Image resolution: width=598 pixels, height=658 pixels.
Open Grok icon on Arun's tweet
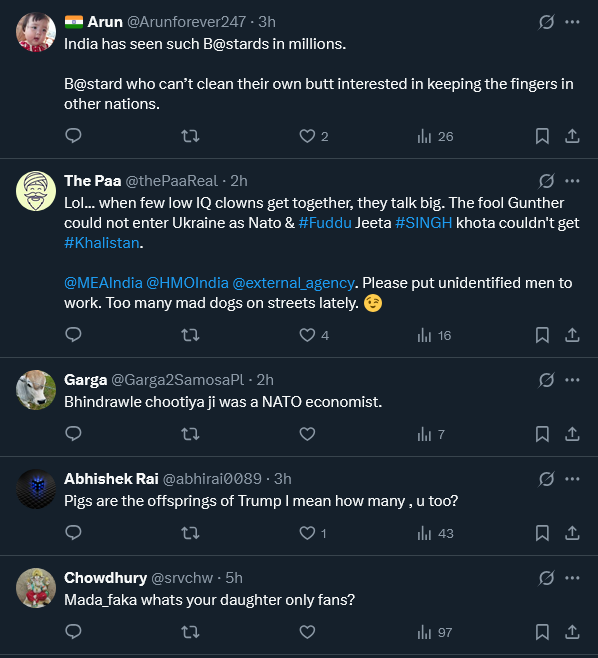[x=546, y=22]
